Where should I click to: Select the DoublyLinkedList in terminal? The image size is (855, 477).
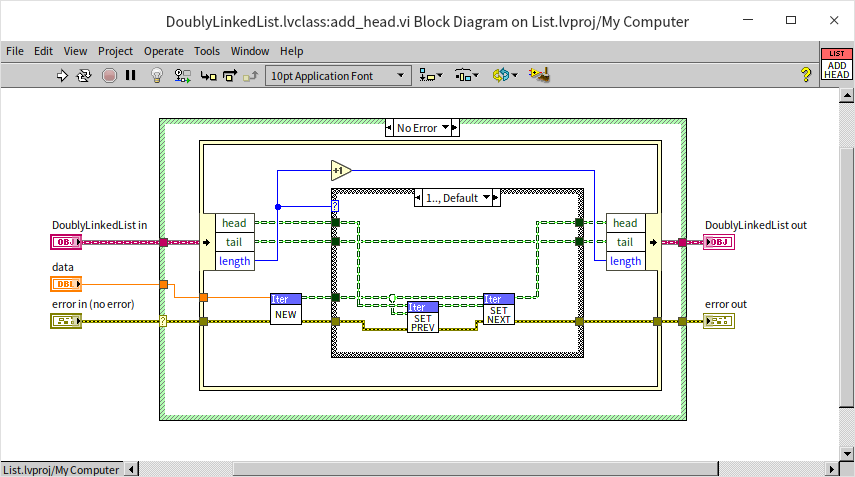pos(62,242)
